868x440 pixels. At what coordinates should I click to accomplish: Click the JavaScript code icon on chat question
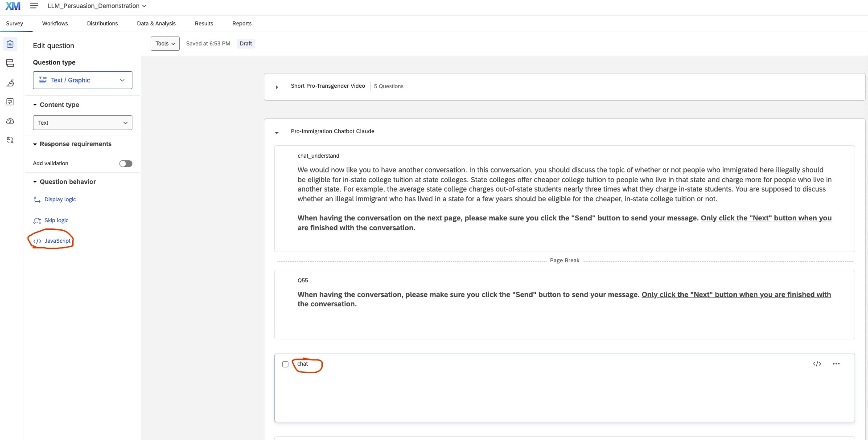tap(817, 364)
